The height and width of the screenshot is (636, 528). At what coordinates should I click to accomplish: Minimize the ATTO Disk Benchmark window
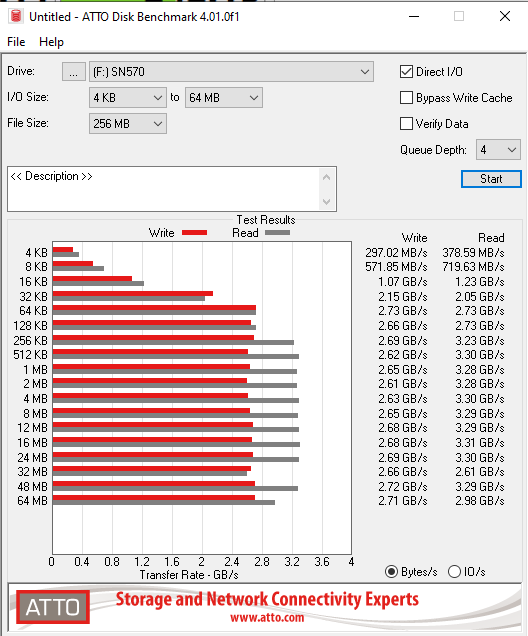coord(414,16)
